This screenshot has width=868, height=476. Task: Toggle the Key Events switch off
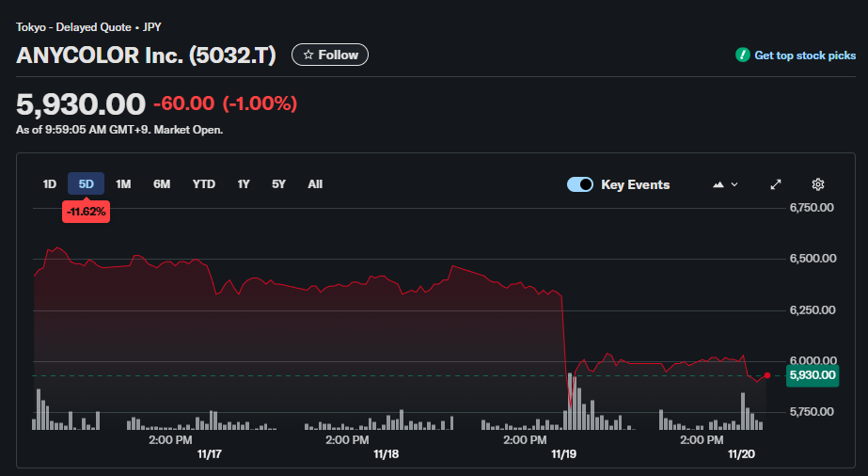click(x=579, y=184)
